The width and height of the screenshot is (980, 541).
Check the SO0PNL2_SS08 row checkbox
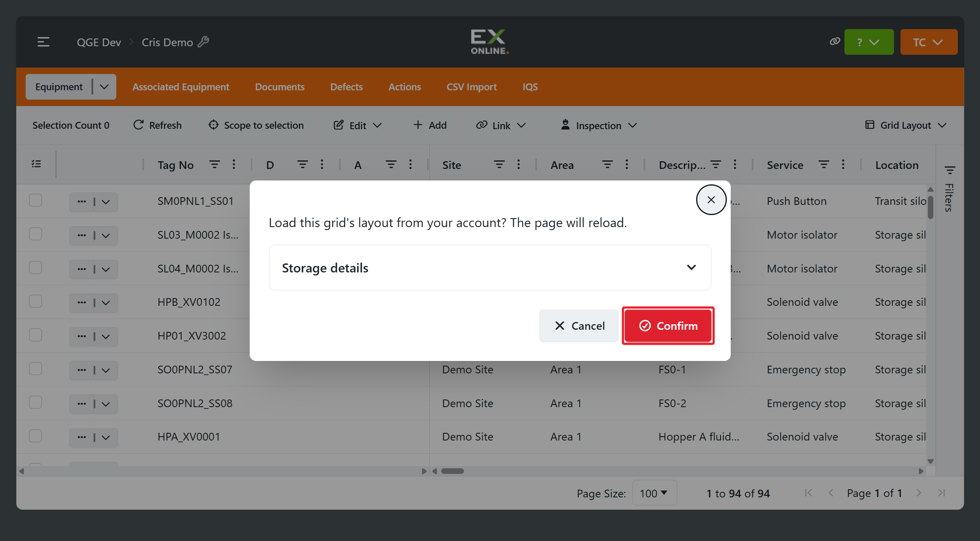pos(35,402)
